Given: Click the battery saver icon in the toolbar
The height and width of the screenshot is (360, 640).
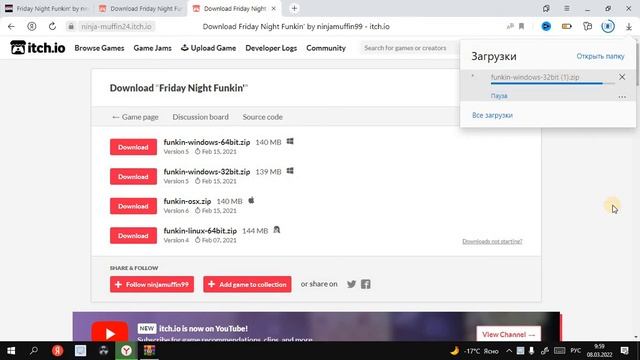Looking at the screenshot, I should pyautogui.click(x=567, y=27).
